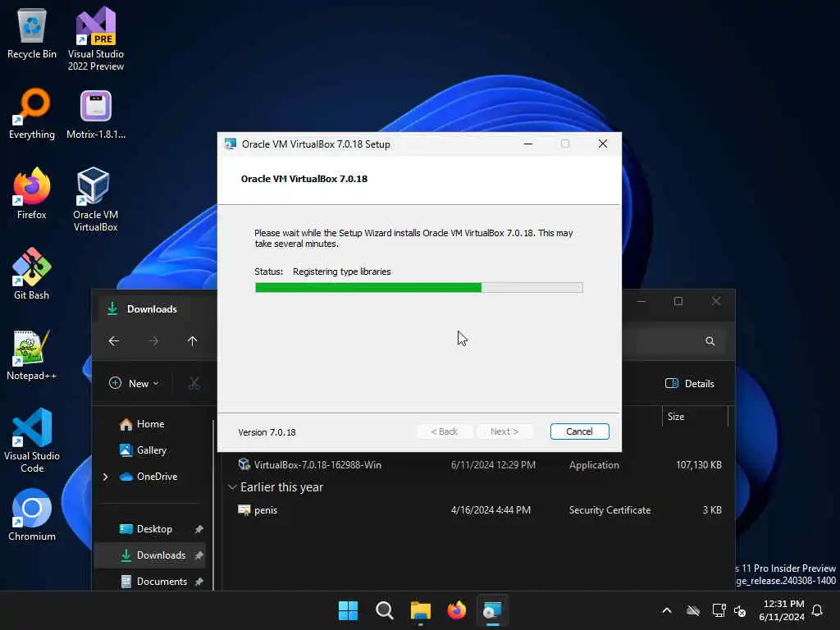Screen dimensions: 840x630
Task: Click the installation progress bar
Action: [419, 288]
